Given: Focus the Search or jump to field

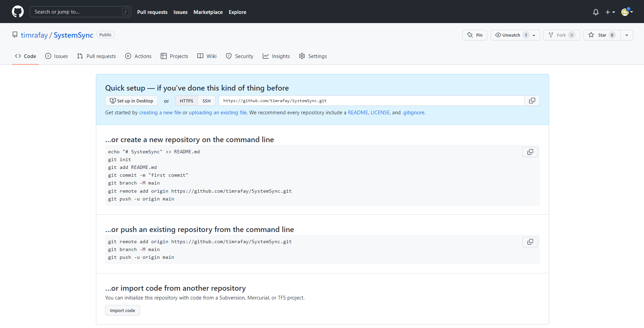Looking at the screenshot, I should [x=80, y=12].
